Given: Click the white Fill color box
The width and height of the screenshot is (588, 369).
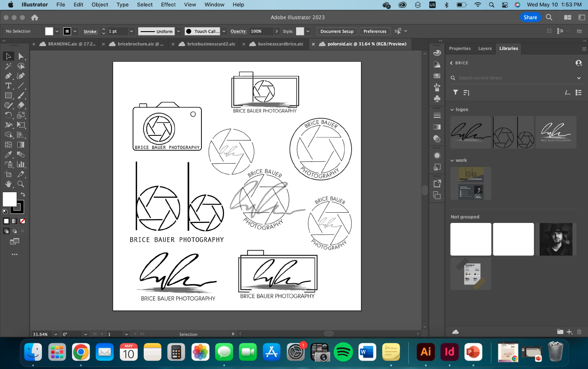Looking at the screenshot, I should click(10, 199).
